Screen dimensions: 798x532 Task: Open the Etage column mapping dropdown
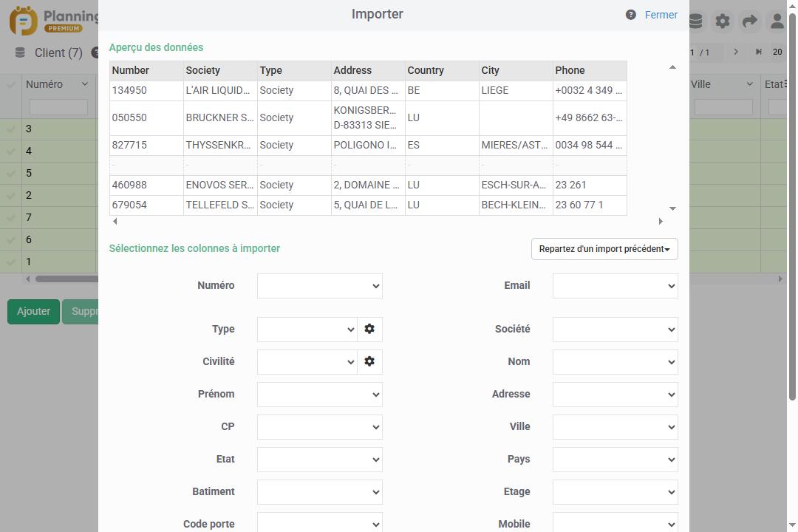pos(615,492)
